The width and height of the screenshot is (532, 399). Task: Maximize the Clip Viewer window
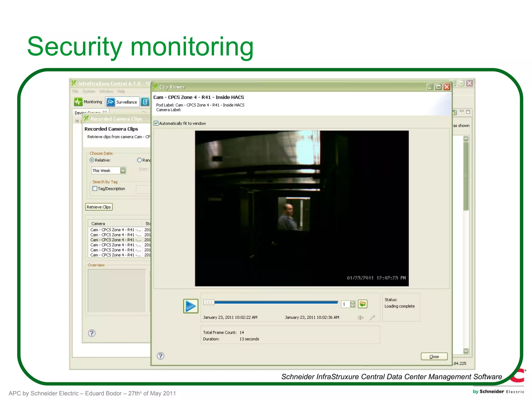tap(438, 87)
